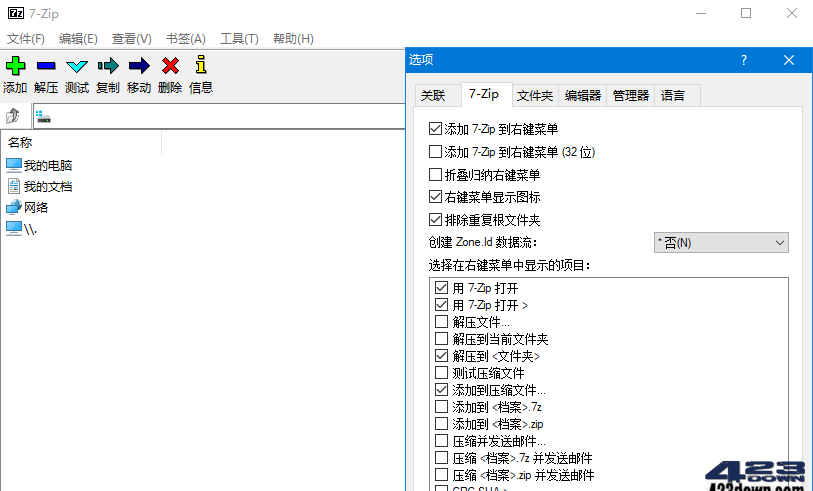Click the yellow Info (信息) icon
The image size is (813, 491).
pyautogui.click(x=201, y=64)
